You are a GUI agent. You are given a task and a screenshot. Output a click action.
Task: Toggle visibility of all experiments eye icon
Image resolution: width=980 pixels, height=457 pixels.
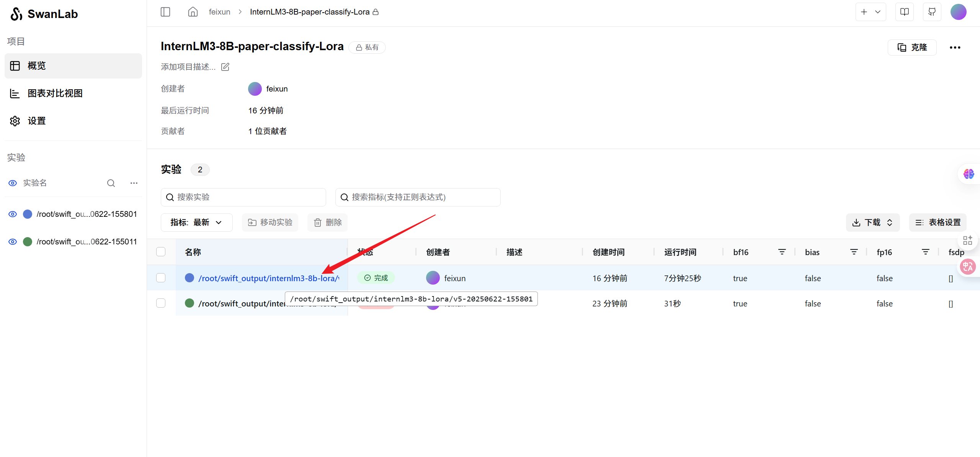[13, 183]
